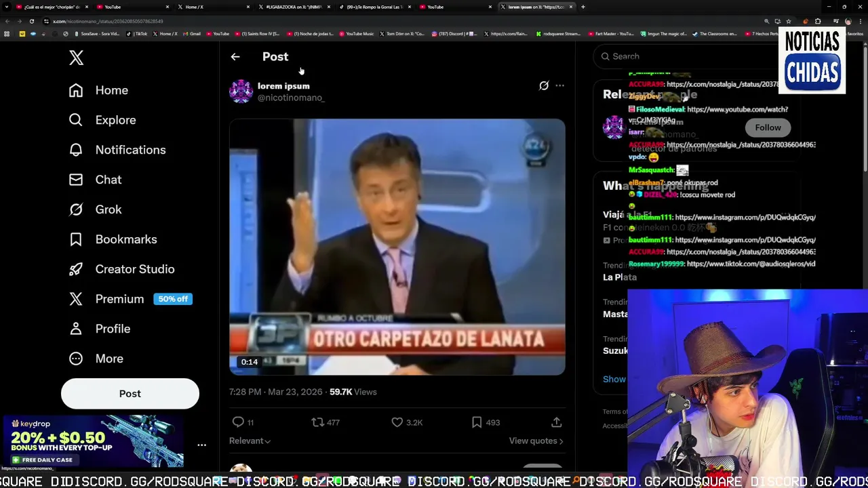
Task: Open Profile in the sidebar
Action: 99,329
